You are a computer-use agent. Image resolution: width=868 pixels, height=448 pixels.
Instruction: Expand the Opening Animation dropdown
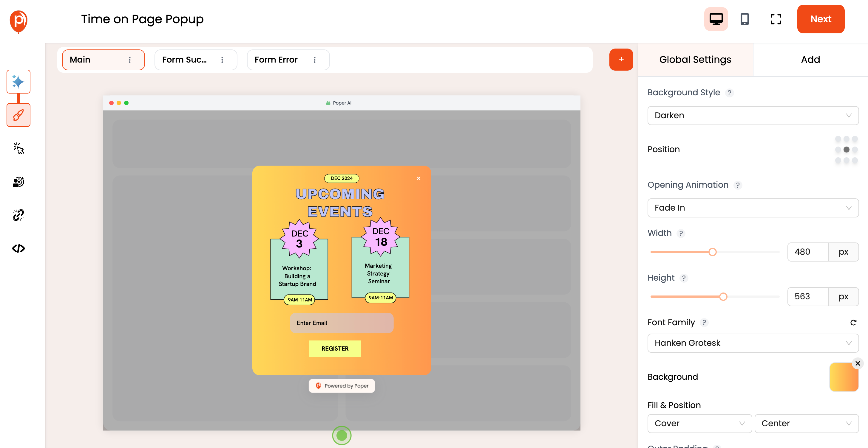click(753, 207)
